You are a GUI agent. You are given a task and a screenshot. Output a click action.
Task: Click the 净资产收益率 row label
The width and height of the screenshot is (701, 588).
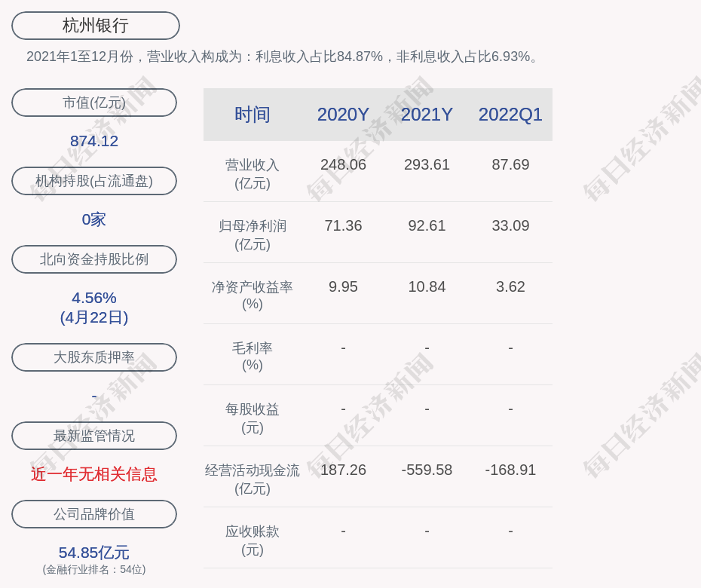pyautogui.click(x=253, y=296)
